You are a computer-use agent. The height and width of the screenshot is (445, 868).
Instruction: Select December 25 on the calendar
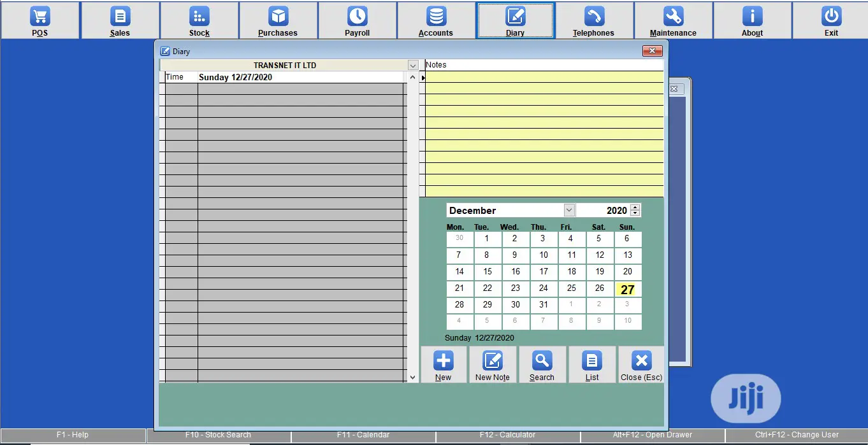[572, 288]
